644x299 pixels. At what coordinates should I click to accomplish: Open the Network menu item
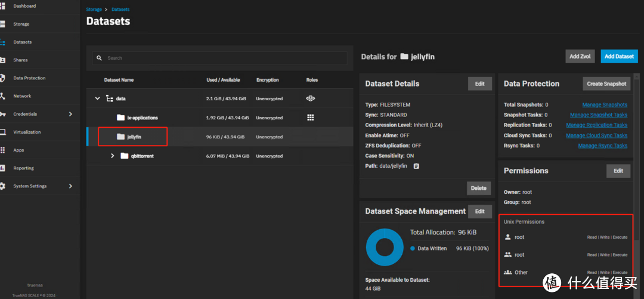(x=22, y=96)
